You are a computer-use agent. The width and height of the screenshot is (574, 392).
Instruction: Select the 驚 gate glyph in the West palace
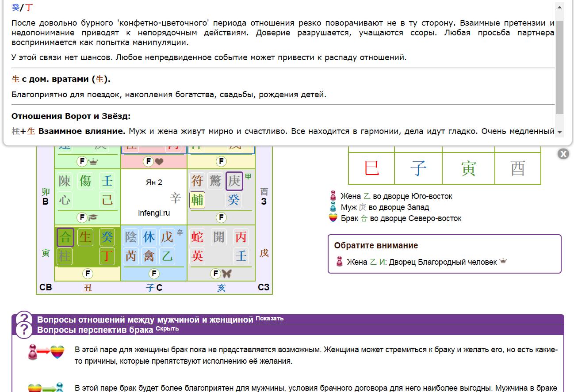coord(215,181)
